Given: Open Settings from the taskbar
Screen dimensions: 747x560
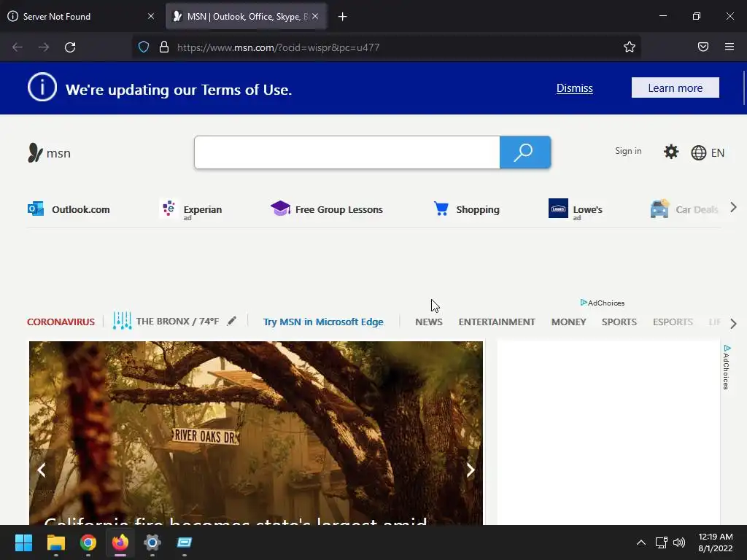Looking at the screenshot, I should point(152,542).
